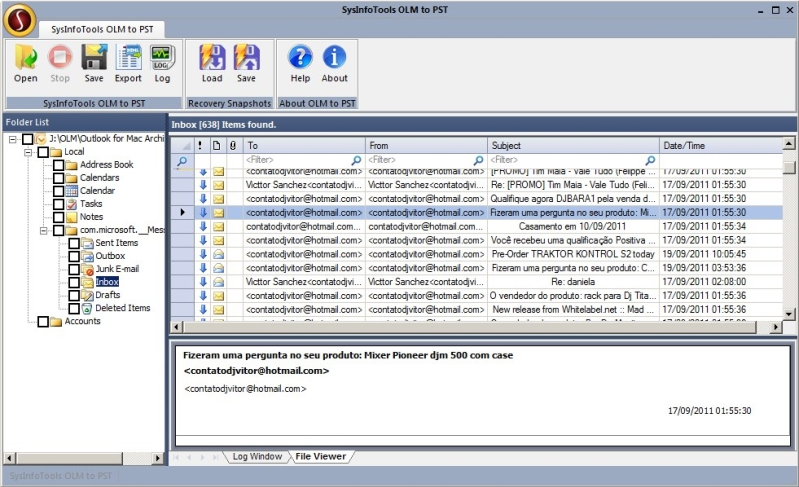799x487 pixels.
Task: Check the Outbox folder checkbox
Action: click(74, 256)
